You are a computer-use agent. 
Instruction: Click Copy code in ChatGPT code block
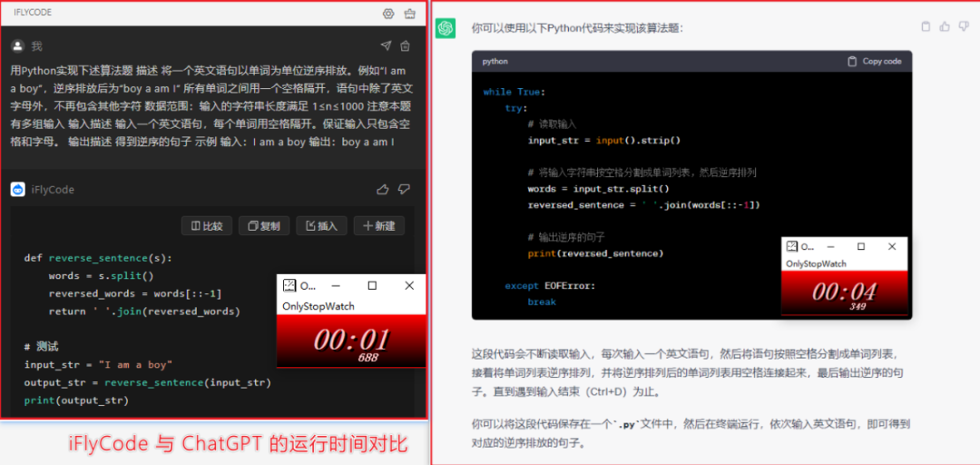click(874, 61)
